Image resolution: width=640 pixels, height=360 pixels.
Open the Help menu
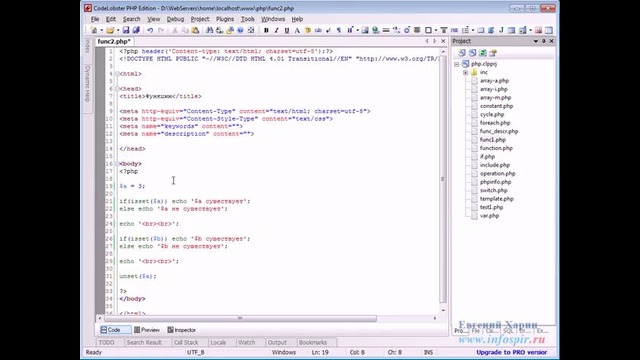[x=297, y=19]
